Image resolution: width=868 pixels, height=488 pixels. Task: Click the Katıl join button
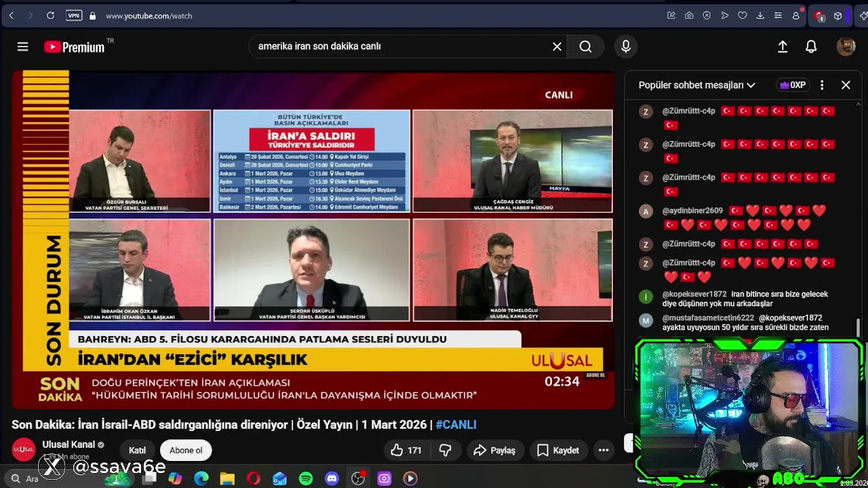tap(138, 450)
